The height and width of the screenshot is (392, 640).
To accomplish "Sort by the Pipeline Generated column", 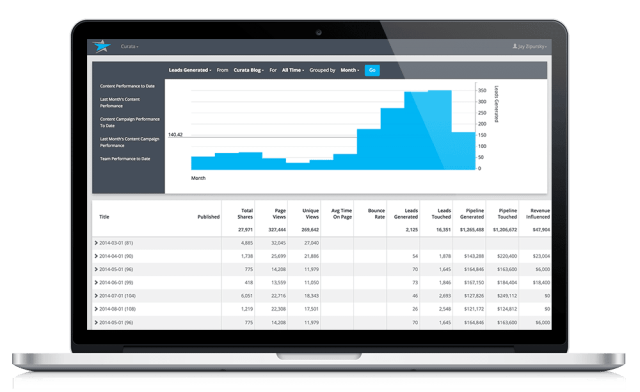I will coord(472,214).
